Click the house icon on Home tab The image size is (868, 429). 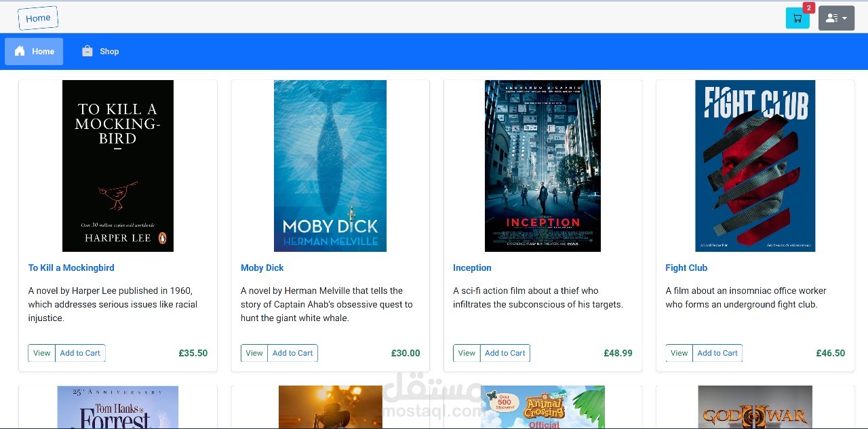(x=20, y=51)
